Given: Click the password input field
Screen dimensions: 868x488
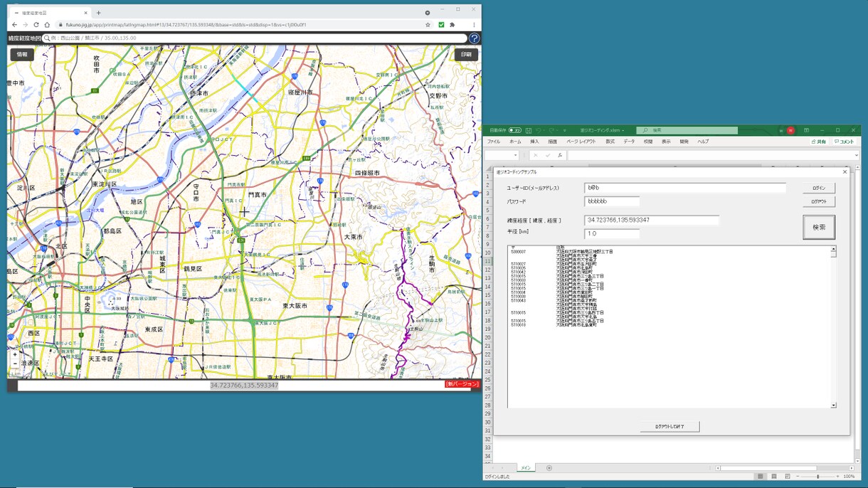Looking at the screenshot, I should click(x=612, y=202).
